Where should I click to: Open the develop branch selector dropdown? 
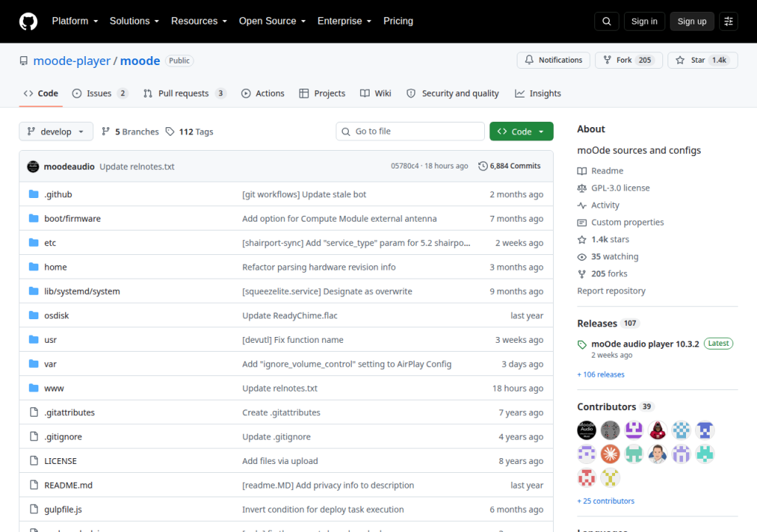click(x=56, y=132)
